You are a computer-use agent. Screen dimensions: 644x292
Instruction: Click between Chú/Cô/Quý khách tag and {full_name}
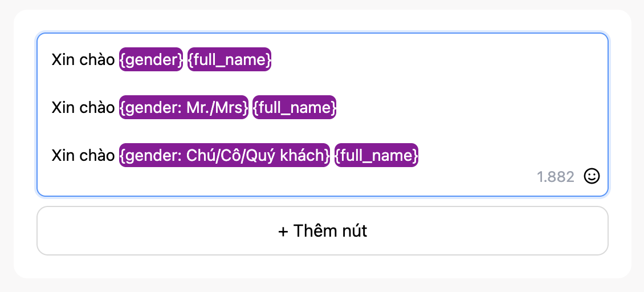[x=332, y=156]
